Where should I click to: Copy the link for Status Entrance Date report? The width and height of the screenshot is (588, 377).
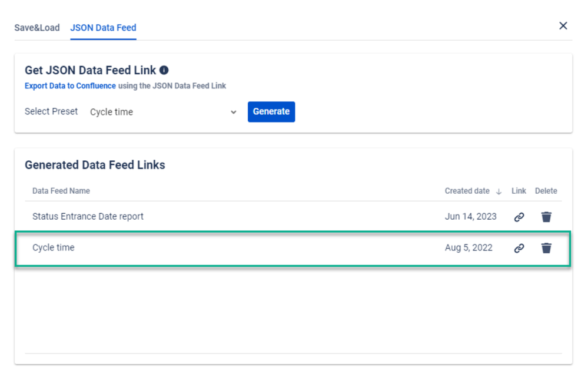519,217
